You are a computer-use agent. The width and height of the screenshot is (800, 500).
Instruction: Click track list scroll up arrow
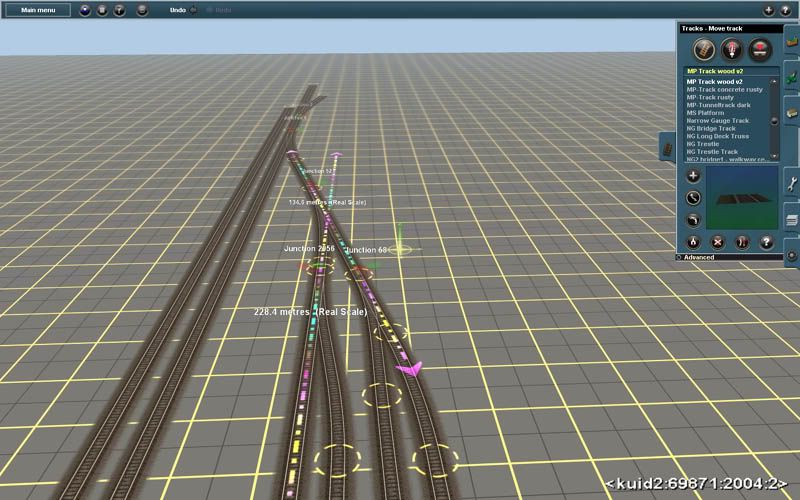(x=774, y=82)
